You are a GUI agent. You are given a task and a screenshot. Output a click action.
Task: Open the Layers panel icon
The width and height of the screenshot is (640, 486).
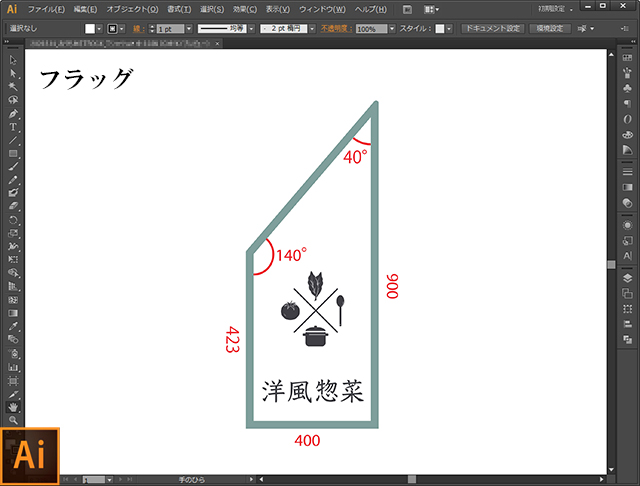[x=627, y=278]
